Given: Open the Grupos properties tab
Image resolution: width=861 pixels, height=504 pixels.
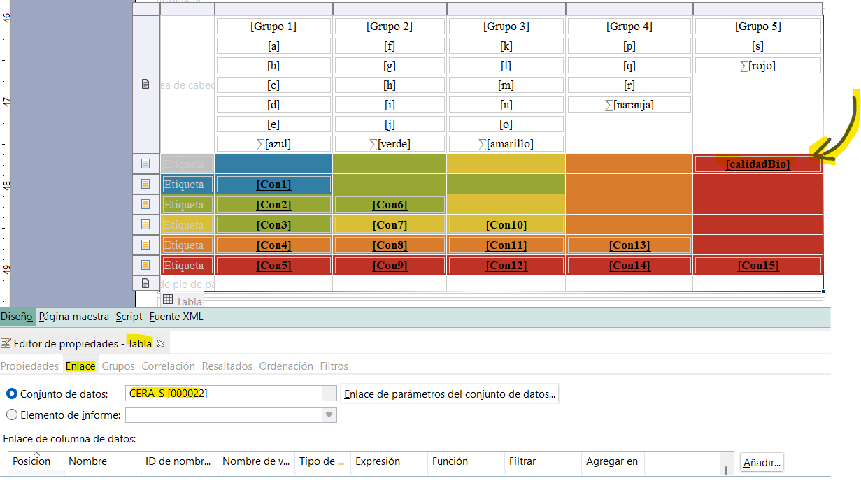Looking at the screenshot, I should [118, 366].
